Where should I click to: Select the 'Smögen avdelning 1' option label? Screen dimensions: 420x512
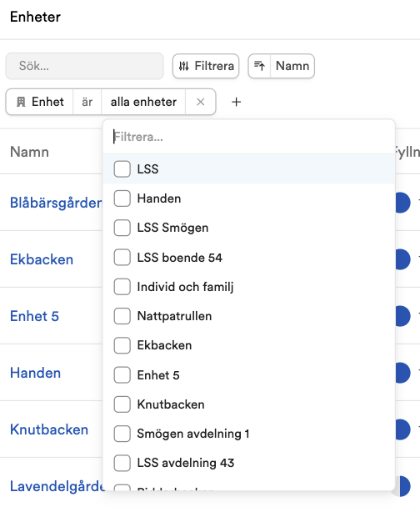tap(193, 434)
